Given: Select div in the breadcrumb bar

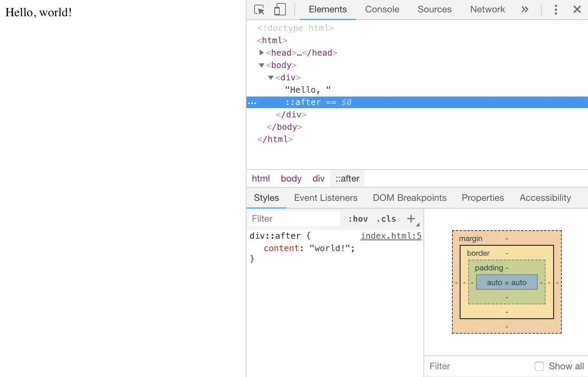Looking at the screenshot, I should click(318, 178).
